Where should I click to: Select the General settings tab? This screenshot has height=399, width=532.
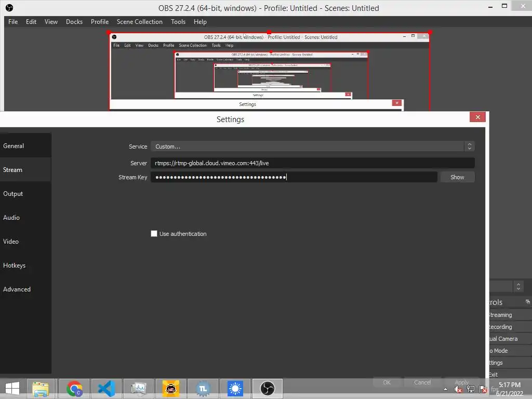coord(25,146)
